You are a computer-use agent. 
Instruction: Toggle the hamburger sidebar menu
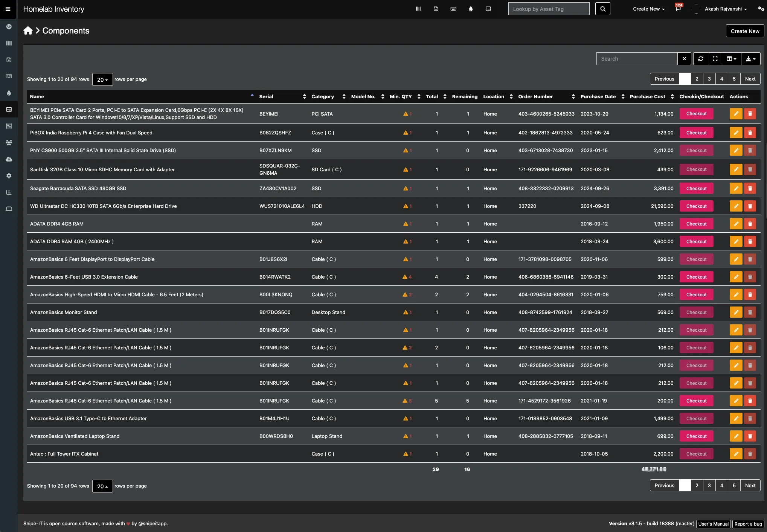(x=8, y=9)
